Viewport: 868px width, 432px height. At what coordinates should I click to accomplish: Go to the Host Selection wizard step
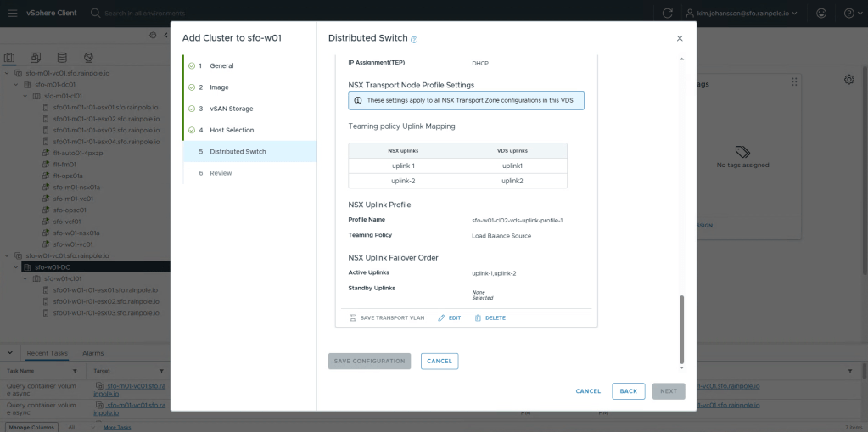click(x=231, y=130)
